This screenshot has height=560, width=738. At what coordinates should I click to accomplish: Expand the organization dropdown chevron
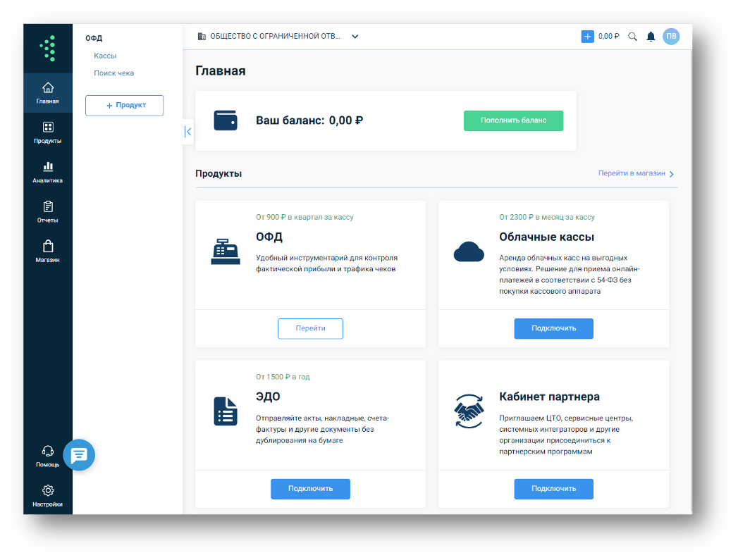[x=355, y=36]
